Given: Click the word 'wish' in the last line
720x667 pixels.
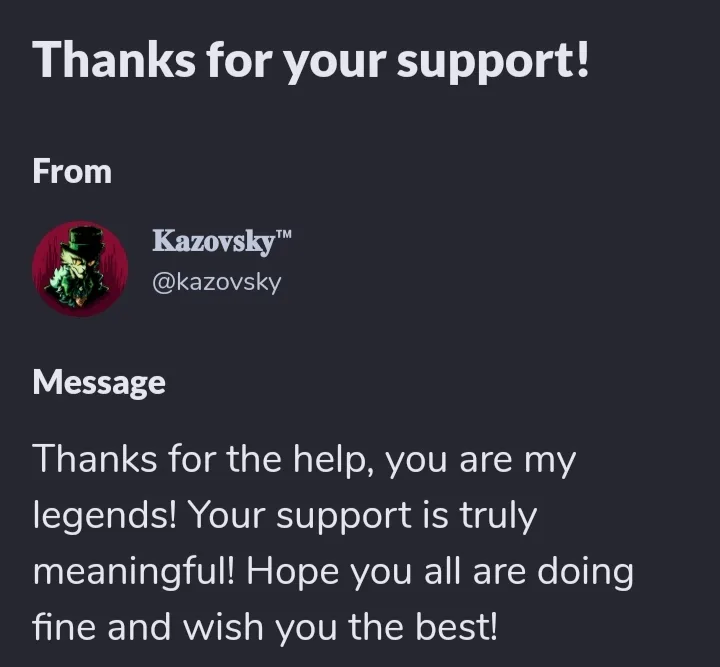Looking at the screenshot, I should pyautogui.click(x=224, y=627).
